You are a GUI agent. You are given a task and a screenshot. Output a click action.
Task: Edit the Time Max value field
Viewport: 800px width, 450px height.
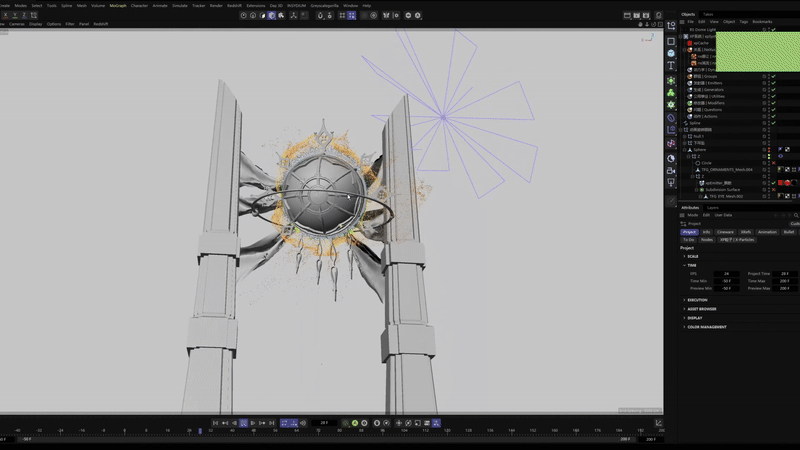point(785,281)
